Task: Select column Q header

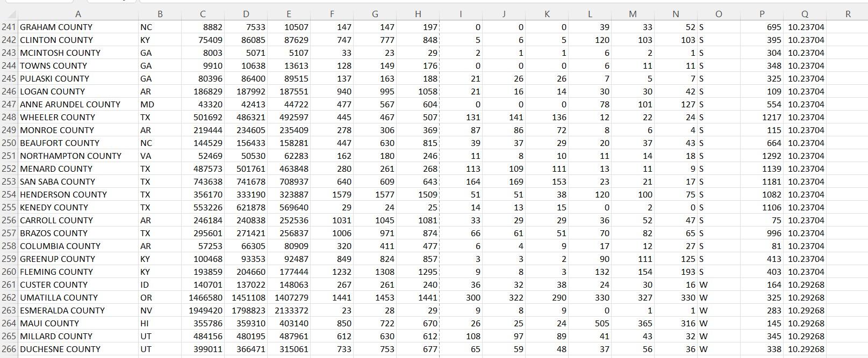Action: coord(805,14)
